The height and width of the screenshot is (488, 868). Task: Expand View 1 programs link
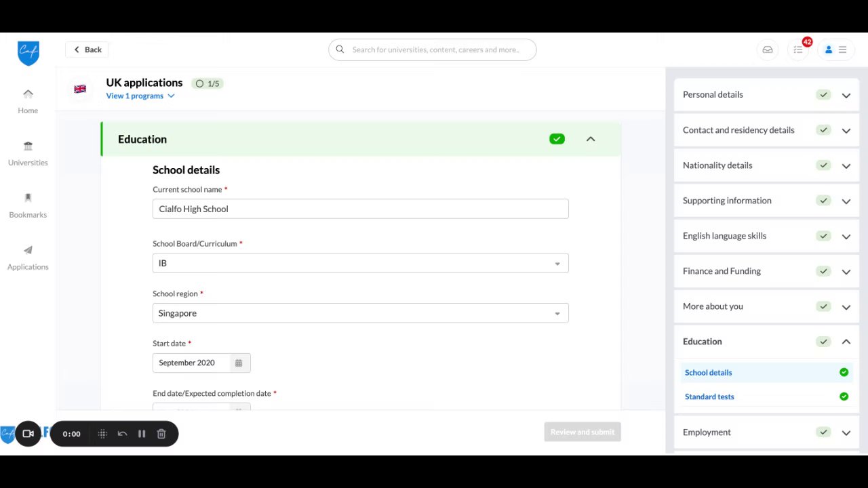pos(140,96)
